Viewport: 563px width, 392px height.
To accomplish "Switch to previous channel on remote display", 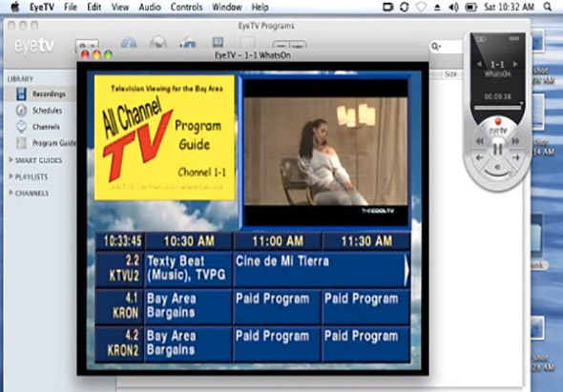I will tap(479, 64).
